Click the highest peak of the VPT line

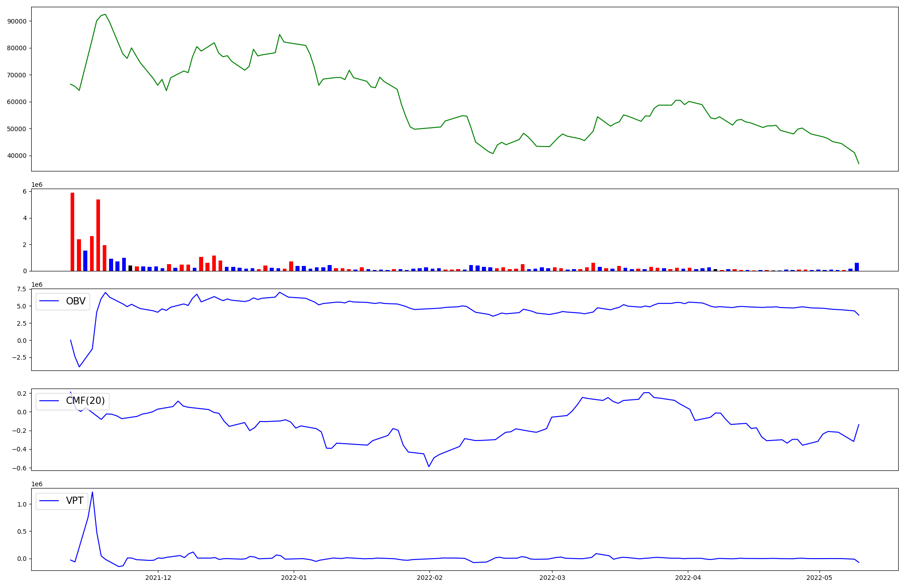click(x=92, y=492)
